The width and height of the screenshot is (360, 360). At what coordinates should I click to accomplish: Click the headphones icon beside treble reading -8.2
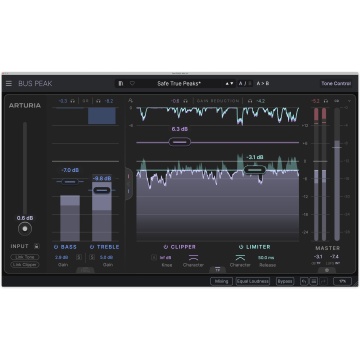click(98, 101)
